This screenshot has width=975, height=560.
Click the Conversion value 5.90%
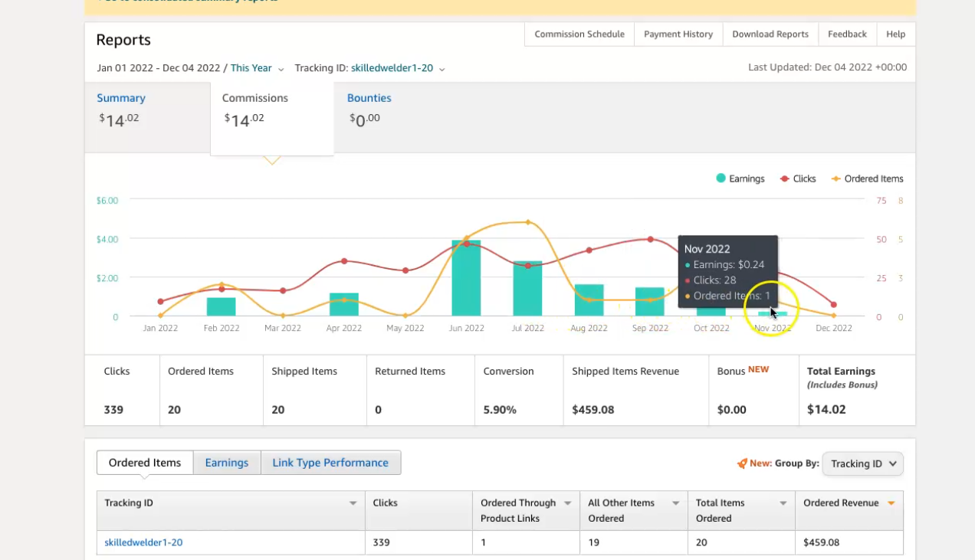pos(500,410)
